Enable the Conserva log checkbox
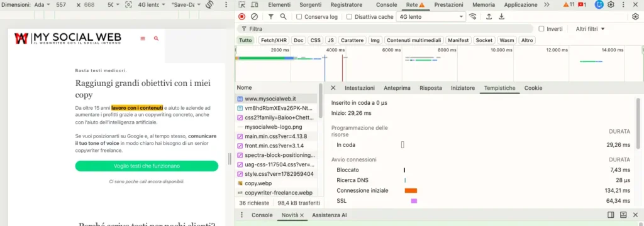The image size is (644, 226). tap(299, 17)
